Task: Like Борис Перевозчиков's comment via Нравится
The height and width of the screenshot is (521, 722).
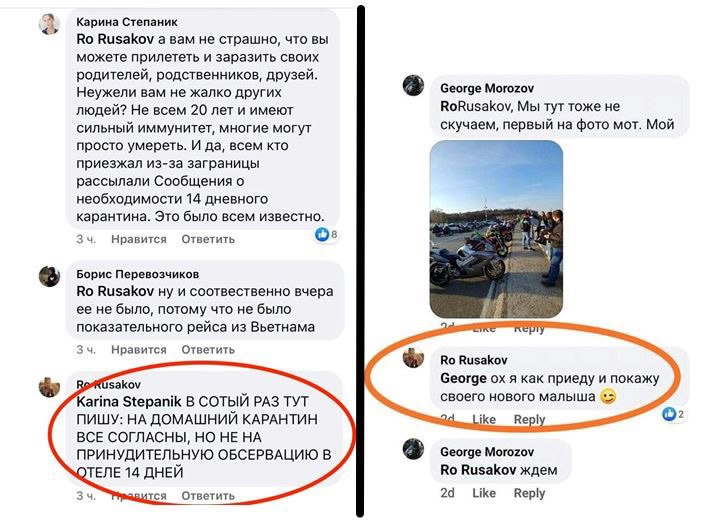Action: 139,350
